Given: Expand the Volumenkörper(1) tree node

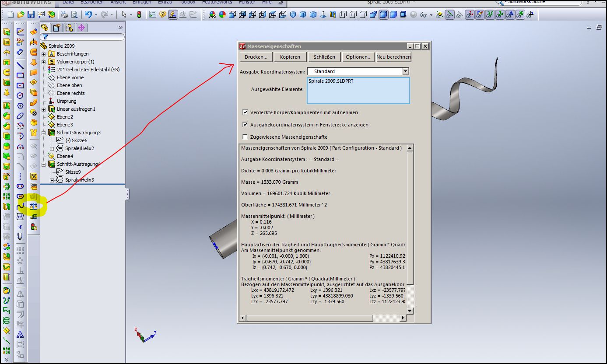Looking at the screenshot, I should tap(44, 62).
